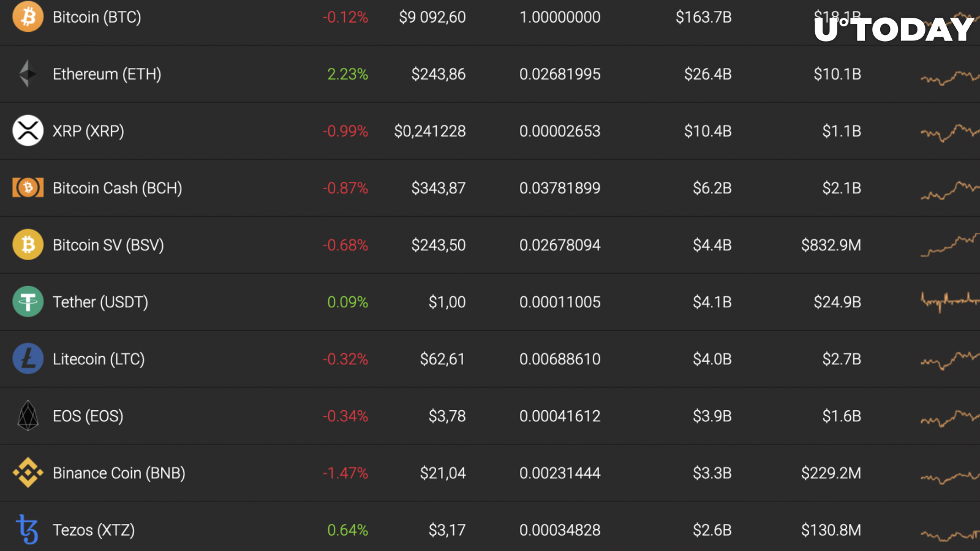Screen dimensions: 980x551
Task: View the Tether price sparkline chart
Action: pyautogui.click(x=950, y=301)
